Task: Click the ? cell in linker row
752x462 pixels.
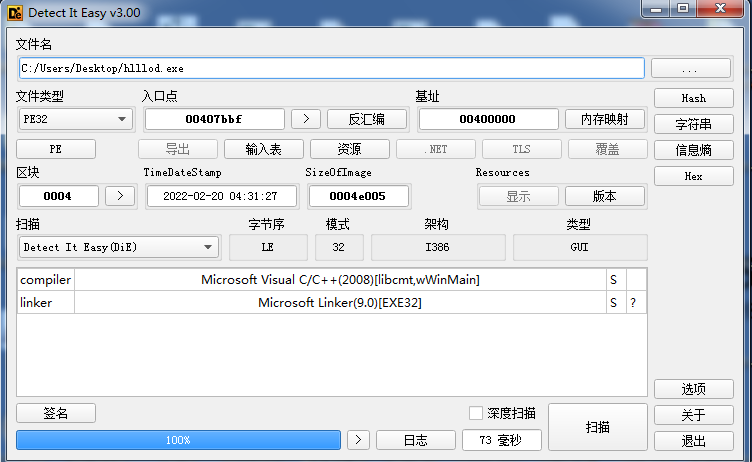Action: click(x=636, y=303)
